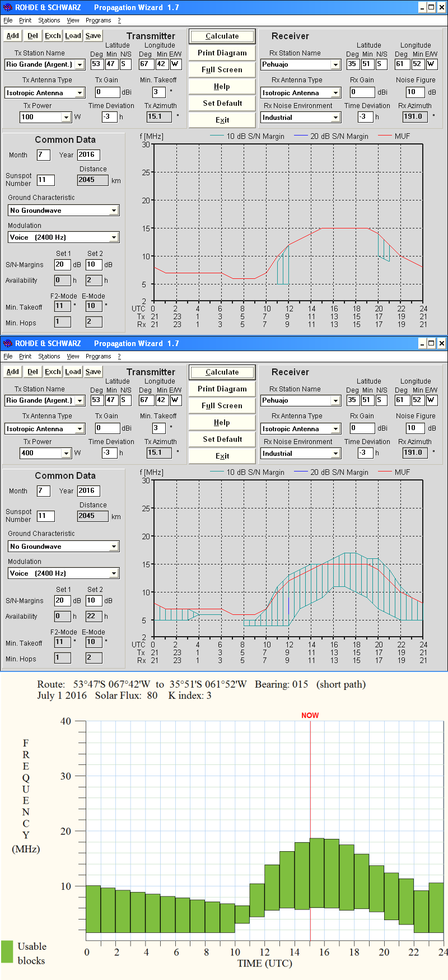The width and height of the screenshot is (448, 980).
Task: Click Rohde & Schwarz title icon, upper window
Action: (x=8, y=8)
